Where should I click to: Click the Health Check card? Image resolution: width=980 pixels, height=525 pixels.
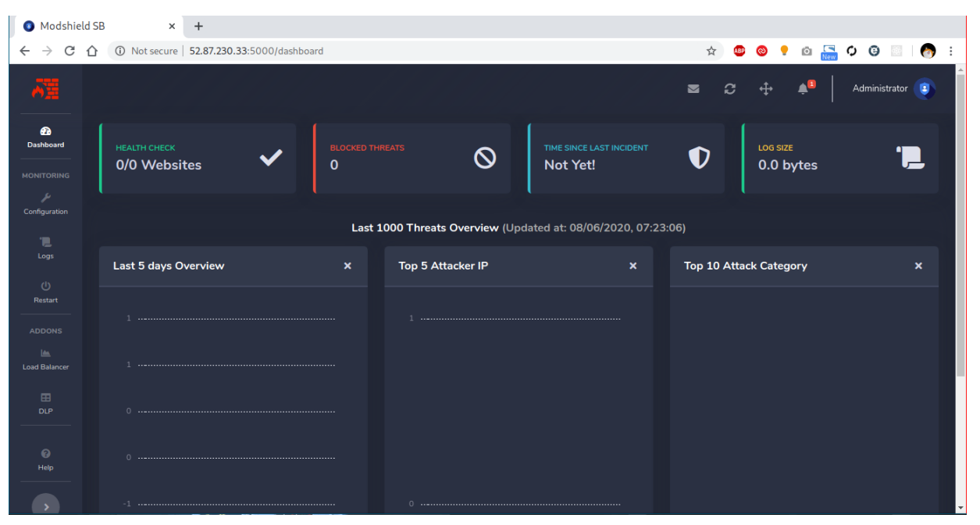tap(198, 159)
